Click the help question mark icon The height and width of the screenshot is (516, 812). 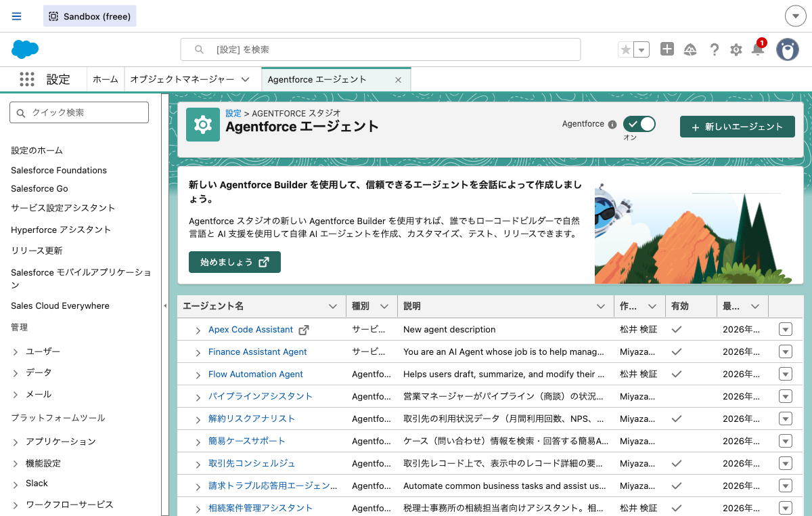point(714,49)
